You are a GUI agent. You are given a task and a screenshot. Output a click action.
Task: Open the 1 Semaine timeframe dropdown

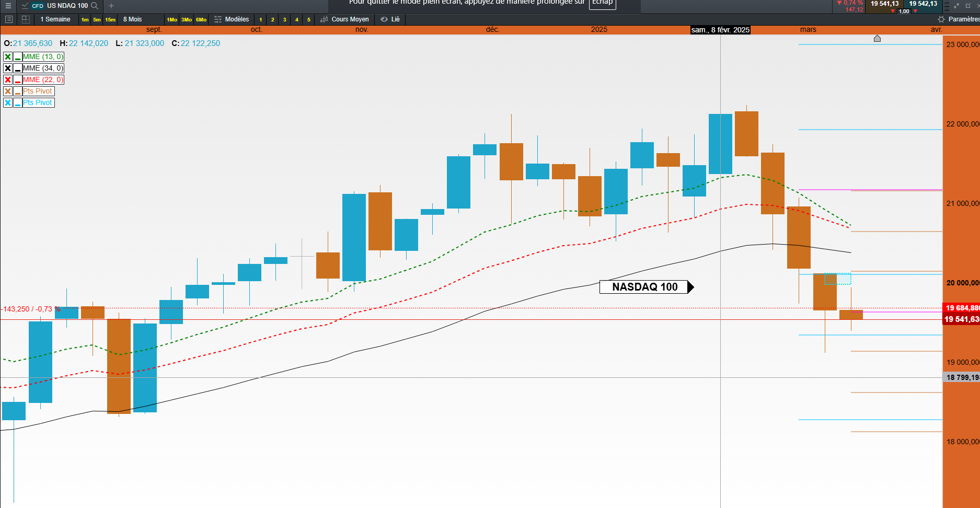[x=55, y=19]
